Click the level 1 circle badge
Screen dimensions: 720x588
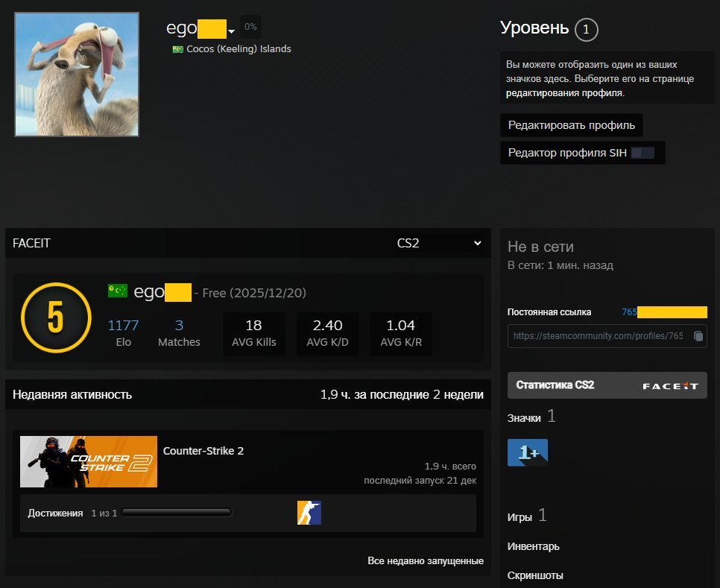(x=587, y=30)
